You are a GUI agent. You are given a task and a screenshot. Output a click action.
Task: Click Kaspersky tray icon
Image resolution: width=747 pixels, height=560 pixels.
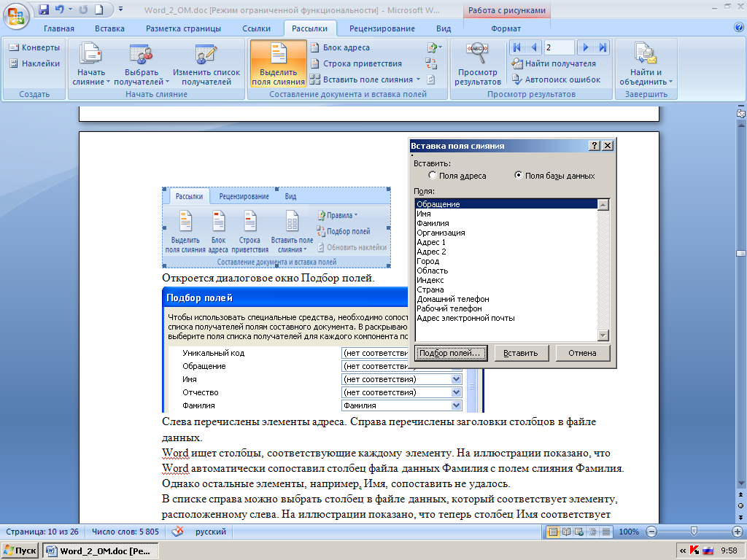tap(694, 551)
